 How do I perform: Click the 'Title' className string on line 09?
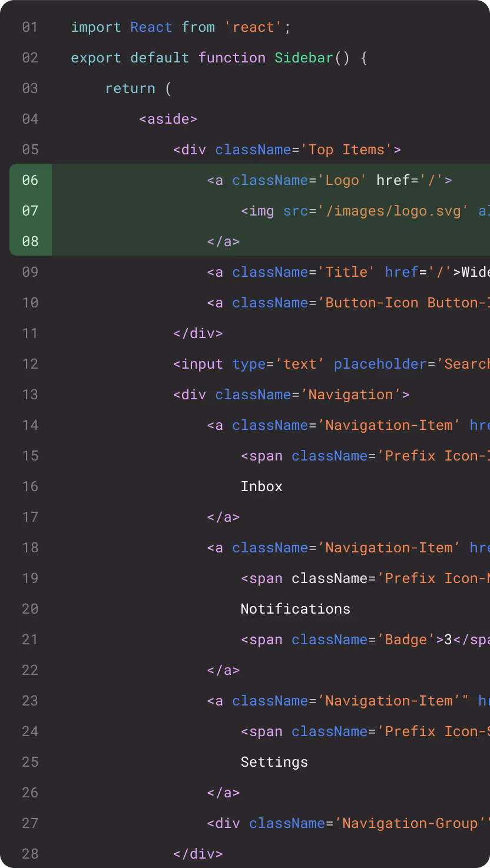347,272
